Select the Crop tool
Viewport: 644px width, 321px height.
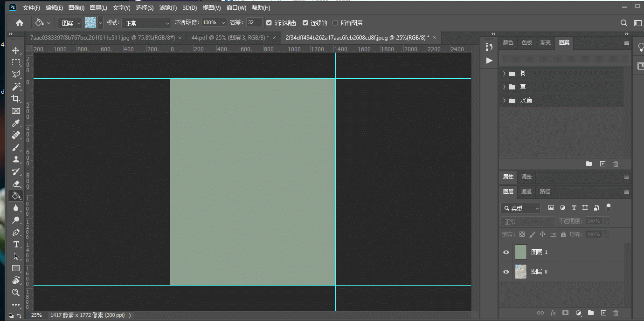16,99
